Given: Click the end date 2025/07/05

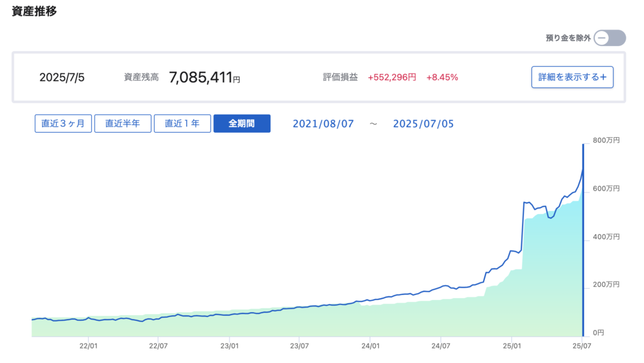Looking at the screenshot, I should 423,124.
